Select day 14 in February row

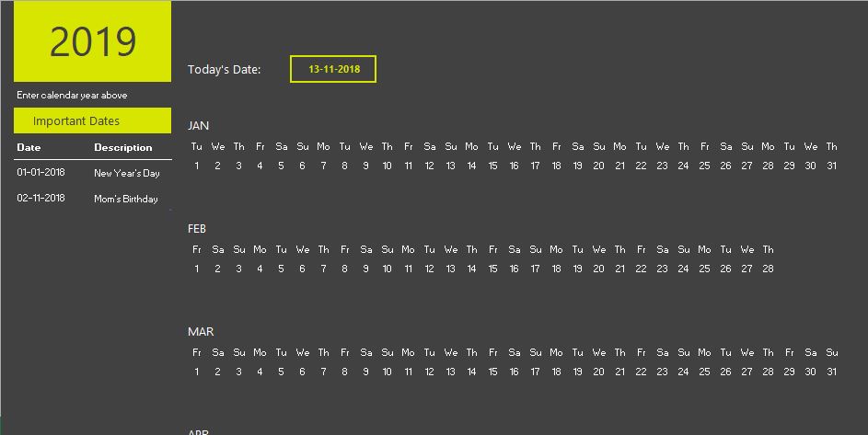pos(471,269)
